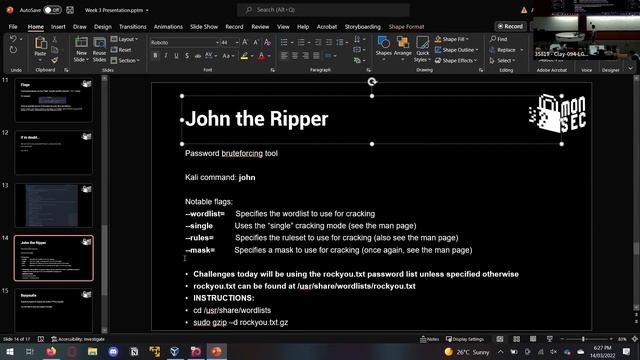The image size is (640, 360).
Task: Decrease list indent level
Action: coord(318,42)
